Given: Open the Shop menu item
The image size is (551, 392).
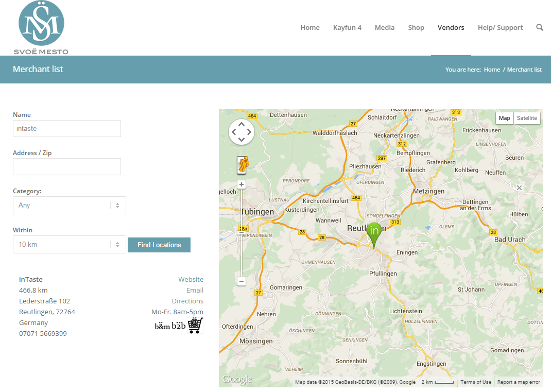Looking at the screenshot, I should pyautogui.click(x=416, y=27).
